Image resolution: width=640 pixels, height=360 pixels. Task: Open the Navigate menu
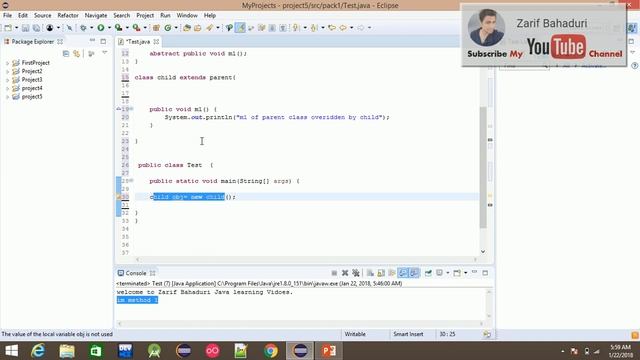pos(96,16)
